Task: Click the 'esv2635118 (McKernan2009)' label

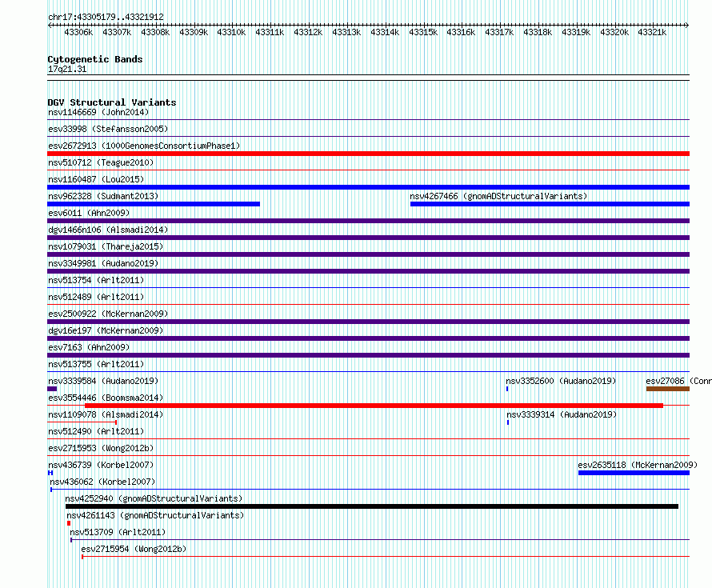Action: point(638,465)
